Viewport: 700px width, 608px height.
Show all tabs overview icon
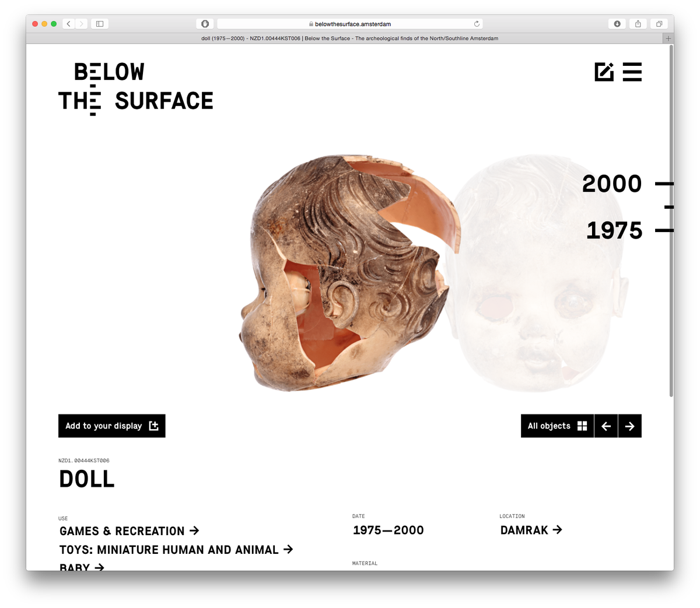tap(659, 24)
